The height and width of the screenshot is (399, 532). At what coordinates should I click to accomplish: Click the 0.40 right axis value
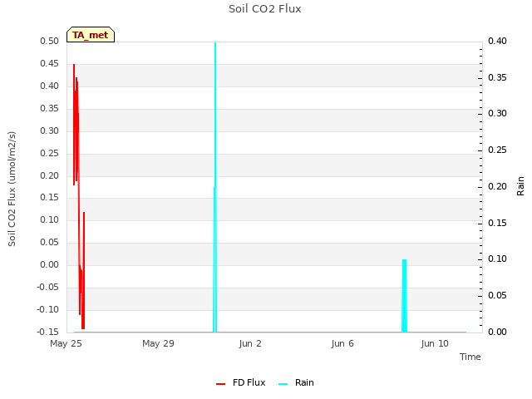[497, 41]
